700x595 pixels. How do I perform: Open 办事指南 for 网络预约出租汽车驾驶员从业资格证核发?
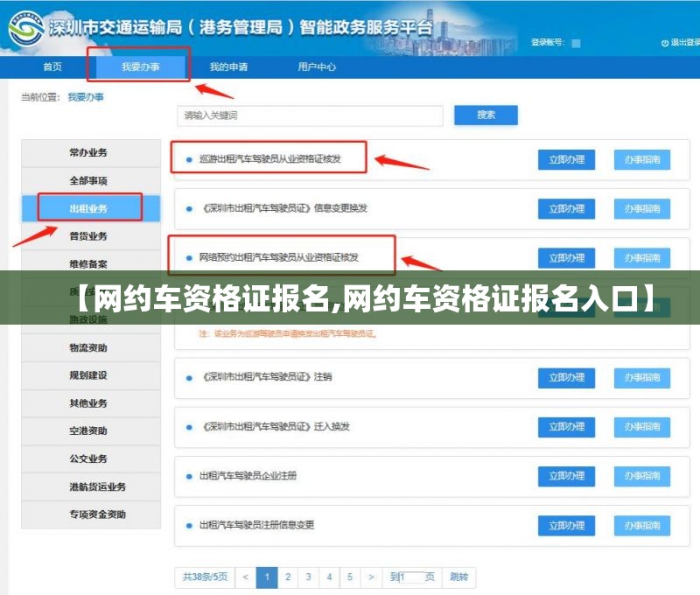tap(642, 258)
